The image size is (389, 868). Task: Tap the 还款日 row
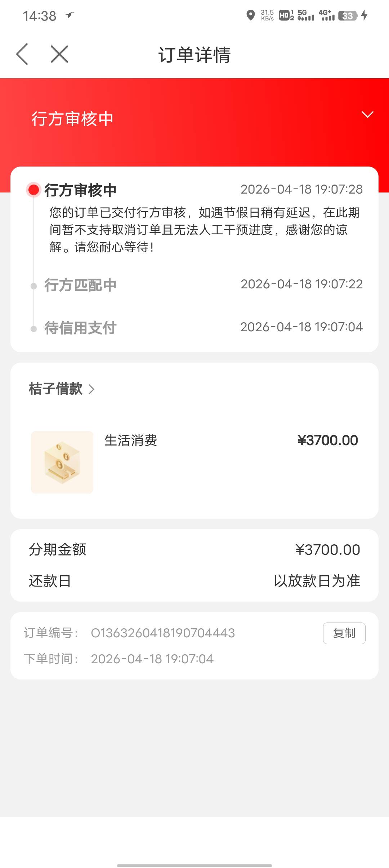tap(194, 581)
